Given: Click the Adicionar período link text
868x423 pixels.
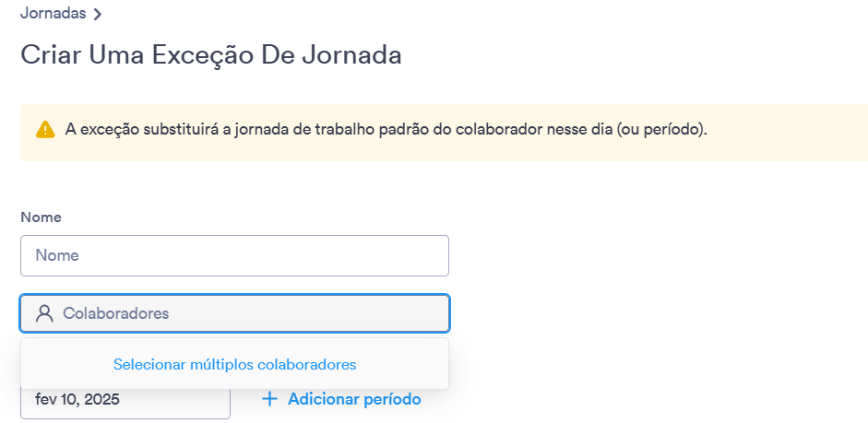Looking at the screenshot, I should point(354,399).
